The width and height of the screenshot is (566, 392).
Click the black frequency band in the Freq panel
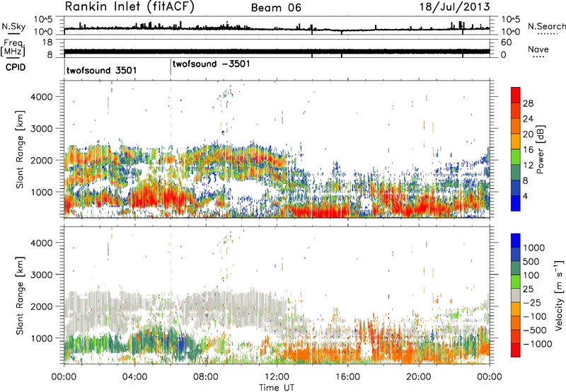click(x=277, y=51)
